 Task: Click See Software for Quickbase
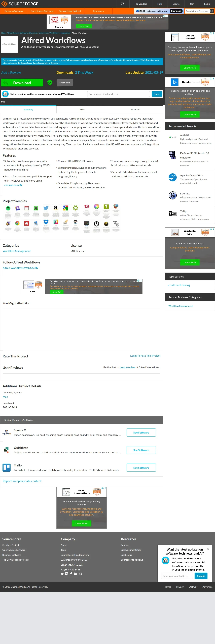click(x=141, y=450)
